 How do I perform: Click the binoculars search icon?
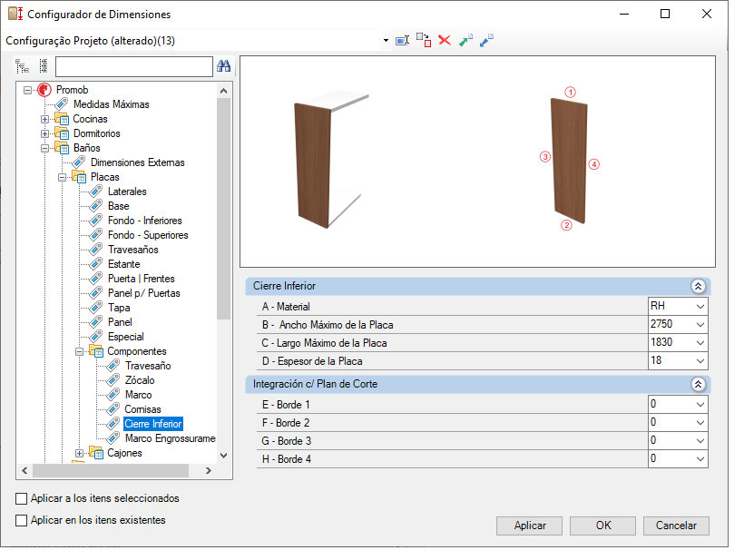click(x=223, y=66)
